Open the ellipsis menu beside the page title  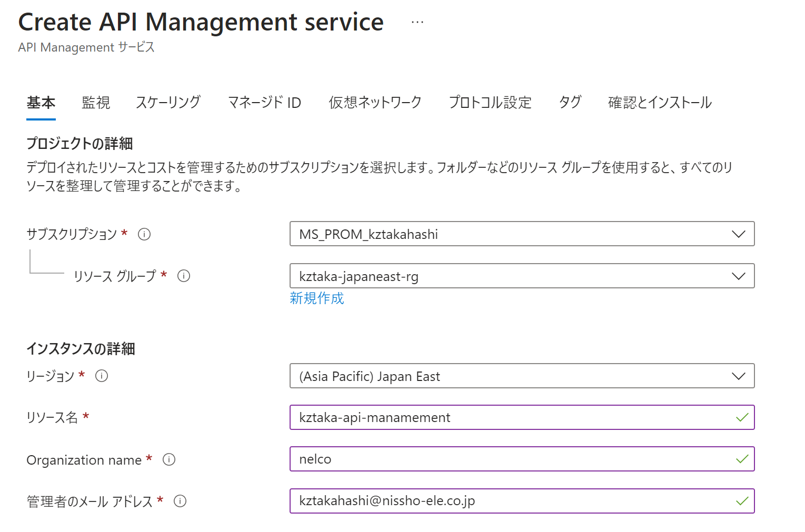point(417,22)
